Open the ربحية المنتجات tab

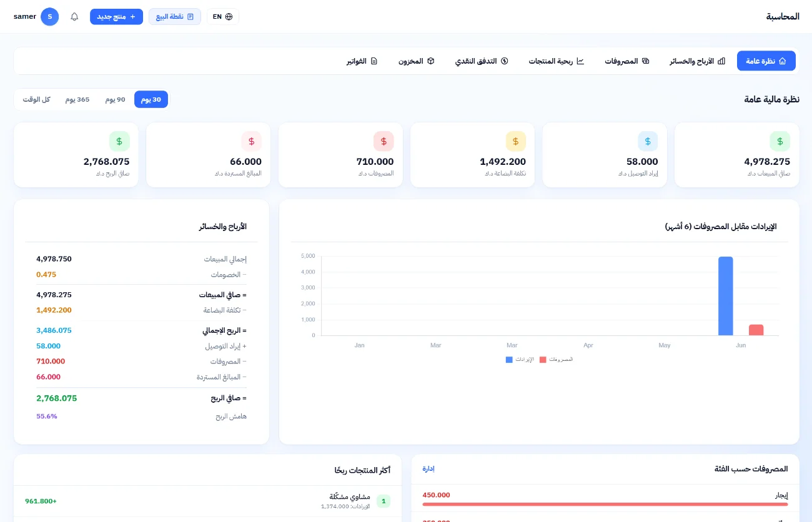click(x=556, y=61)
